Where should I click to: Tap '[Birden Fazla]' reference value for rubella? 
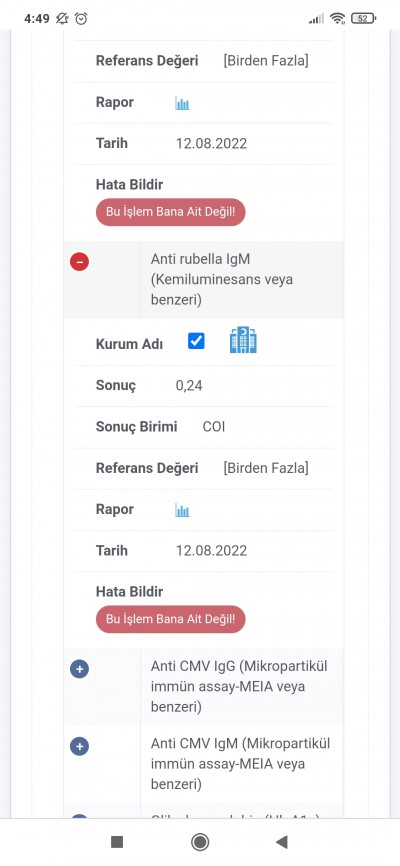click(x=266, y=468)
